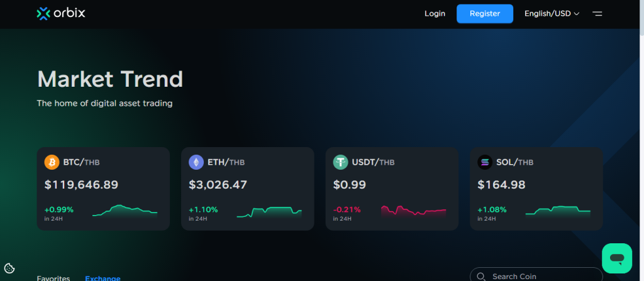This screenshot has width=644, height=281.
Task: Open the live chat support widget
Action: 616,258
